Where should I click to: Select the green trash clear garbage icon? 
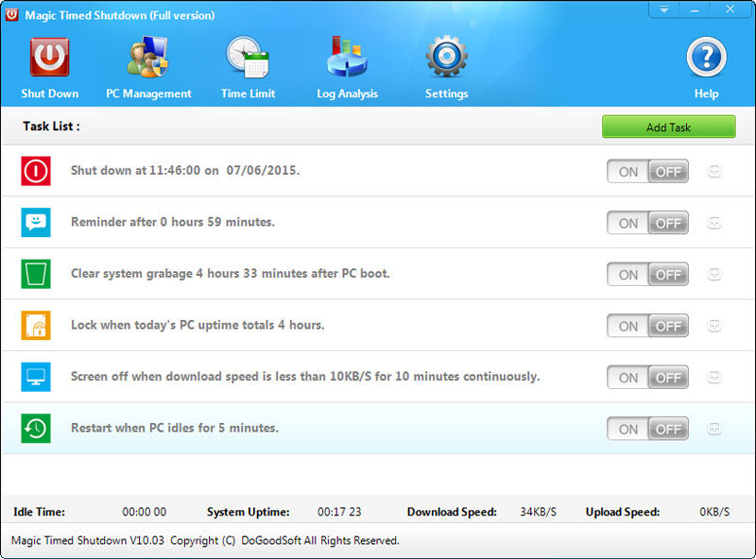click(x=36, y=274)
